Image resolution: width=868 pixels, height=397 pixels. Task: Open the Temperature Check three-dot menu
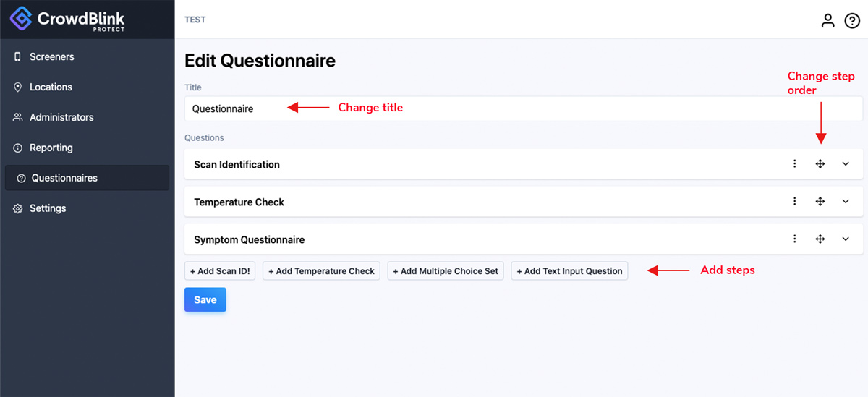[x=795, y=202]
